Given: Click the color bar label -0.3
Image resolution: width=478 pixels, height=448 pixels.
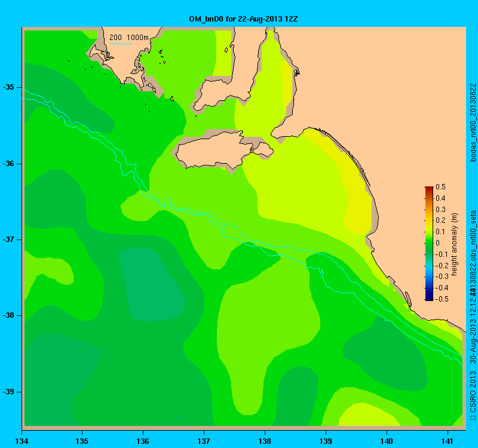Looking at the screenshot, I should pos(441,277).
